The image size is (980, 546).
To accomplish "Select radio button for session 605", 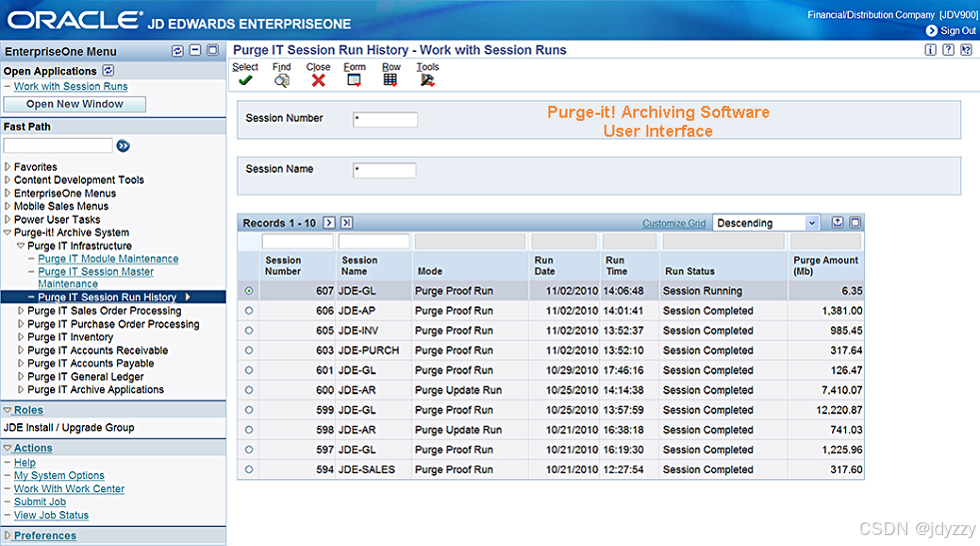I will point(250,330).
